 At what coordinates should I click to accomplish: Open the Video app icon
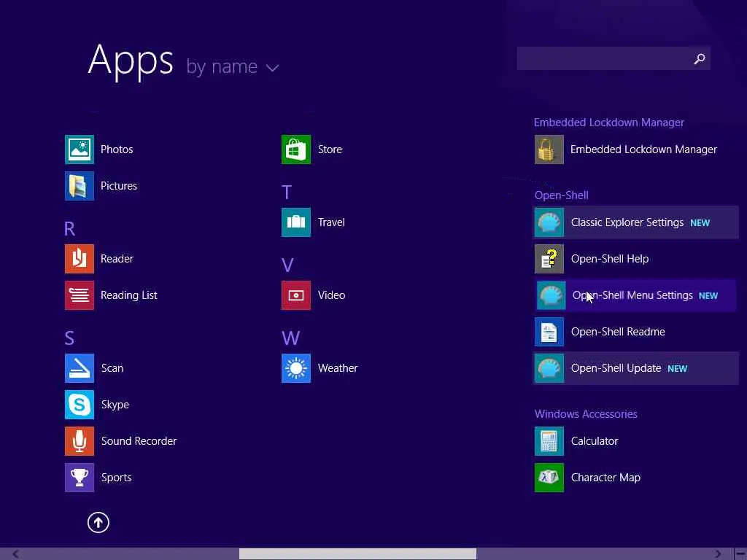[296, 295]
